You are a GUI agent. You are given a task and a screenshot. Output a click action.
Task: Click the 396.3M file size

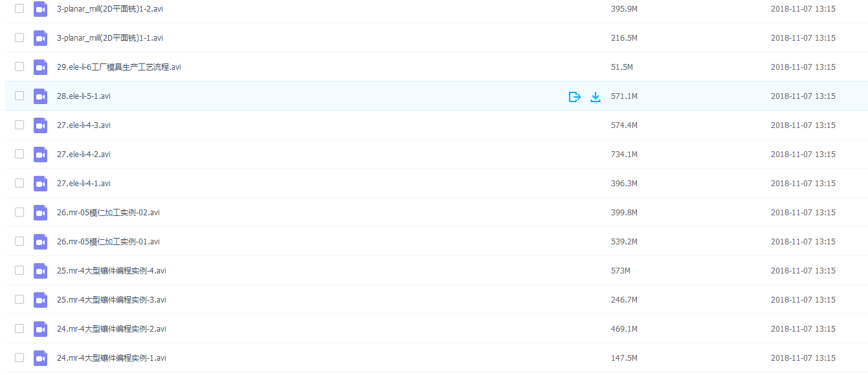624,184
